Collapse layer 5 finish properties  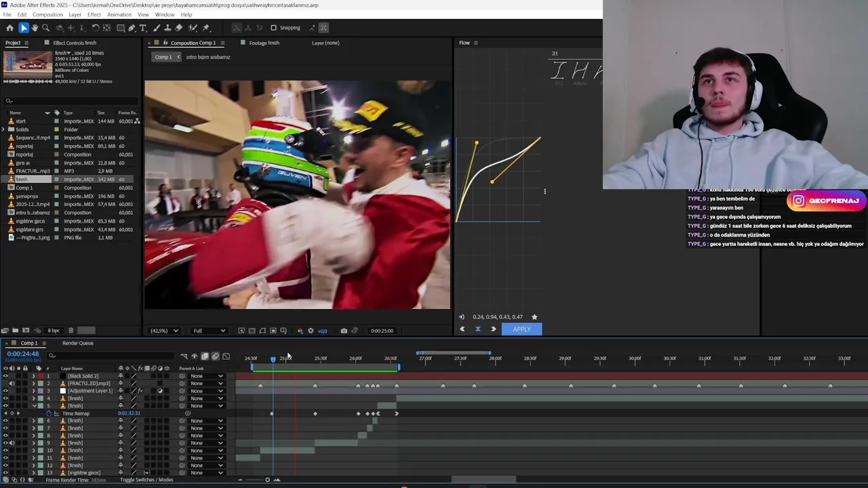tap(33, 406)
